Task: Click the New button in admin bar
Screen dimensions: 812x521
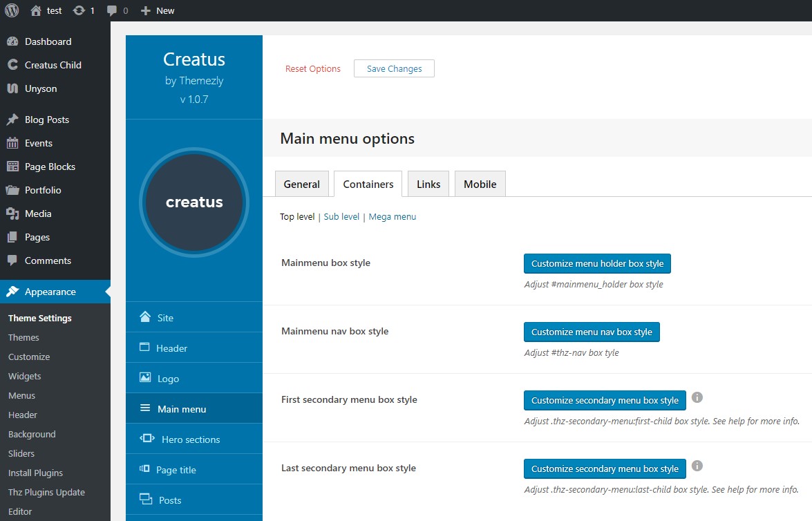Action: tap(158, 10)
